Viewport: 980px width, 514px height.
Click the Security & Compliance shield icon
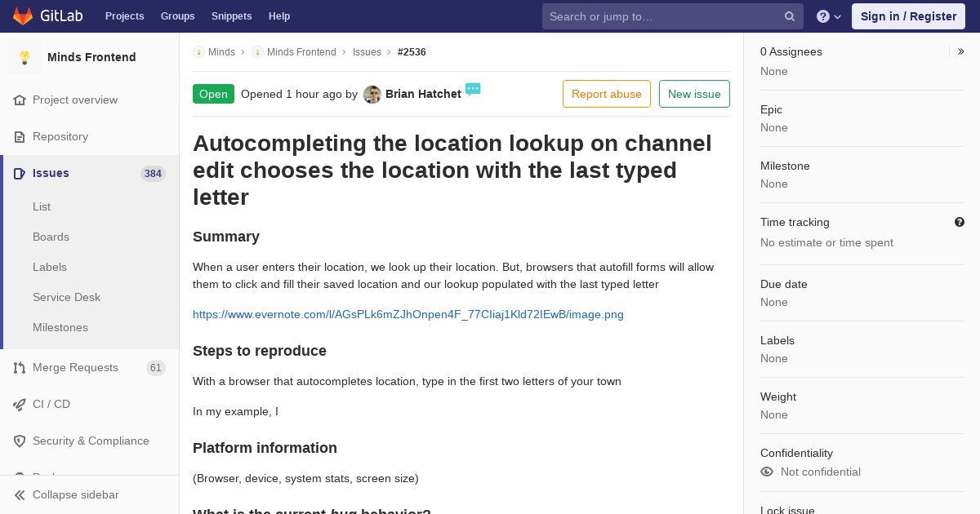(20, 441)
